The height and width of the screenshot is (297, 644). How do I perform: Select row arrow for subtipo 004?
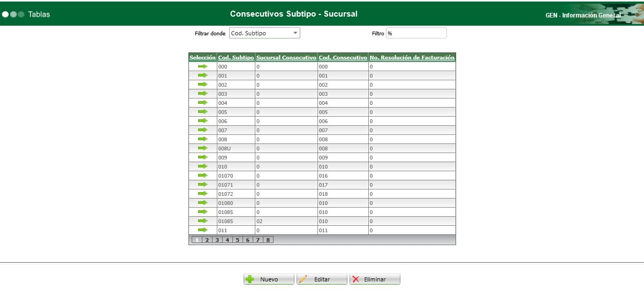(202, 103)
